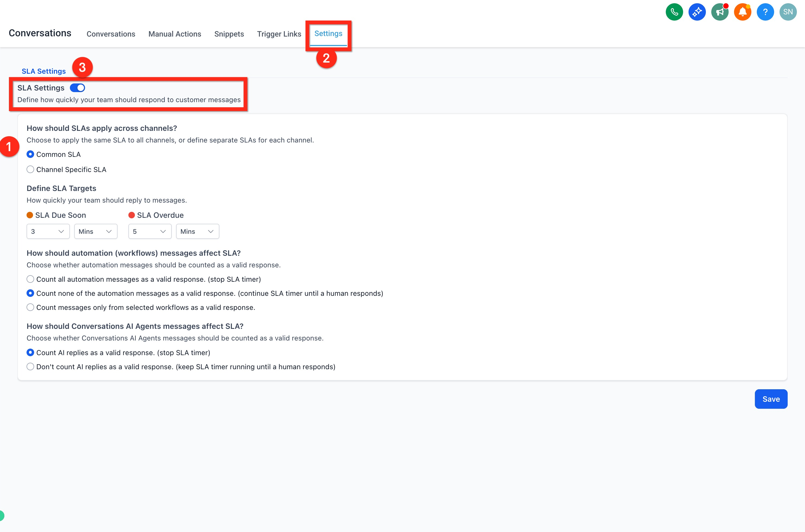Open the orange notifications bell
Viewport: 805px width, 532px height.
coord(742,12)
